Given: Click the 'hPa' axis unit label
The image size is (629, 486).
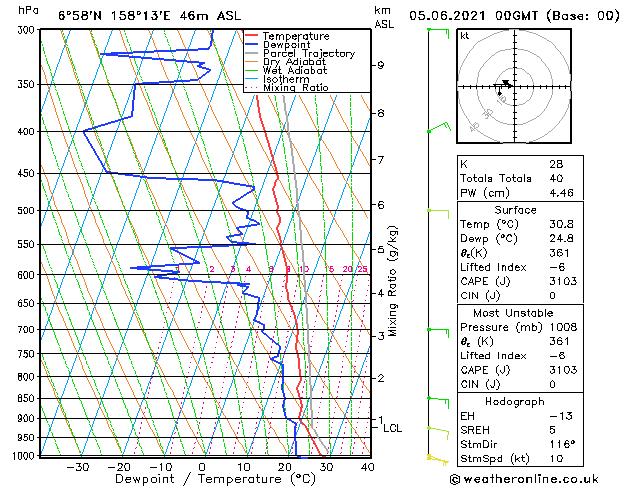Looking at the screenshot, I should click(x=28, y=10).
